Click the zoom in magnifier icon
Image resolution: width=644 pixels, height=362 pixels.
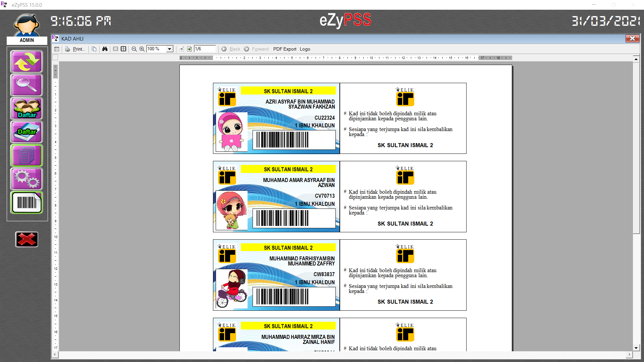pyautogui.click(x=142, y=49)
